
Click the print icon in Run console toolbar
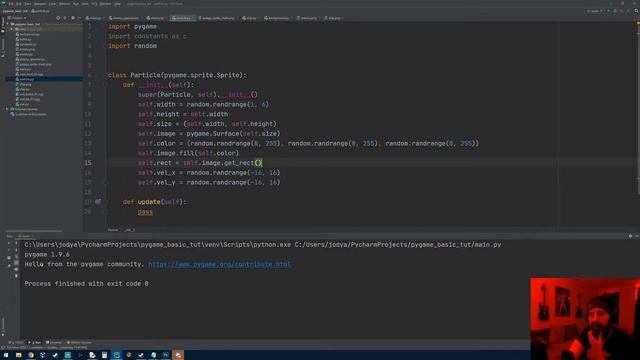click(x=16, y=269)
